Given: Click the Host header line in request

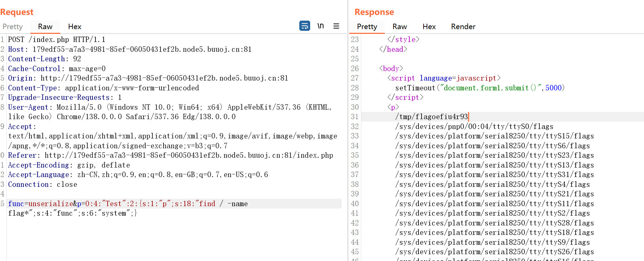Looking at the screenshot, I should [x=130, y=49].
